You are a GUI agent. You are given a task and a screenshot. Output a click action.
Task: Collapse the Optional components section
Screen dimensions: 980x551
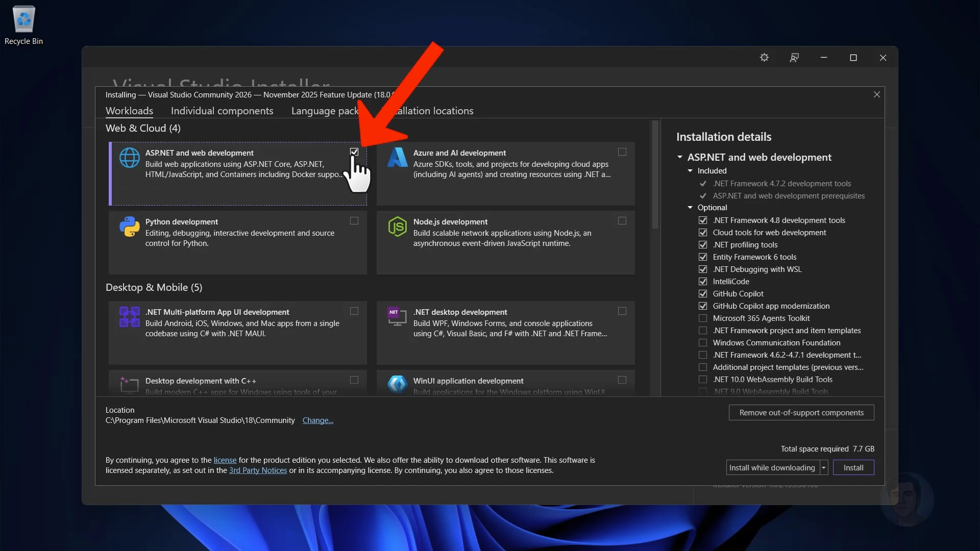(x=690, y=208)
